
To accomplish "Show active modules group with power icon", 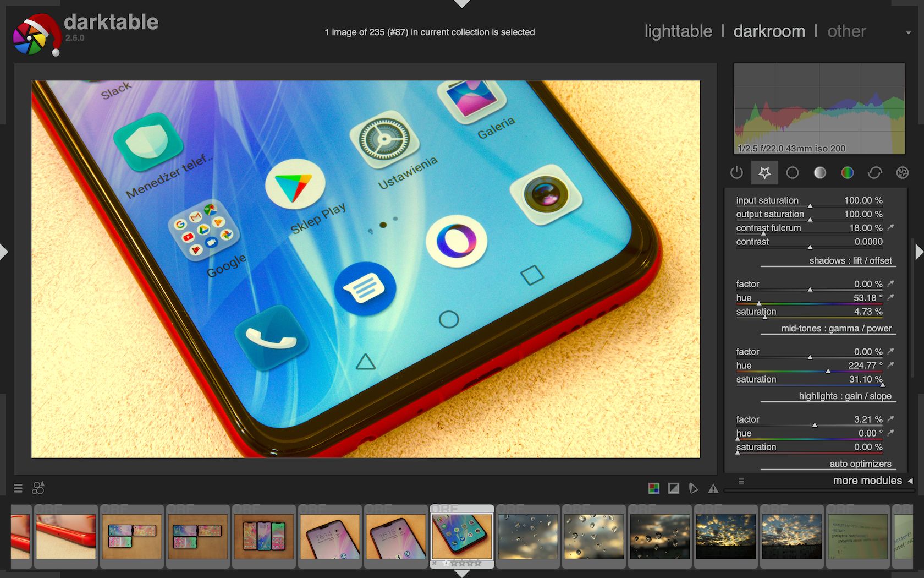I will point(737,173).
